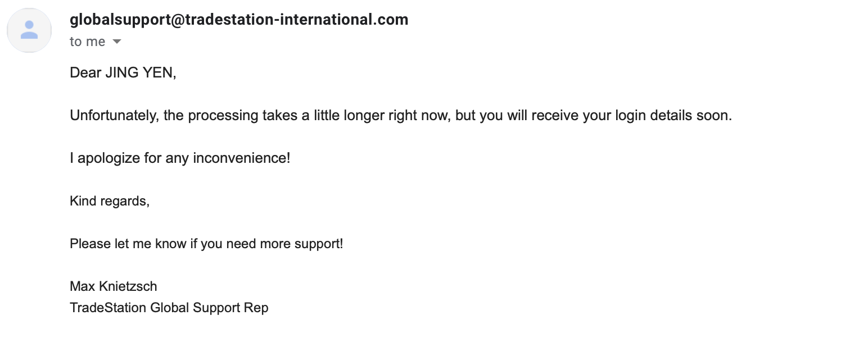Click the word "TradeStation" in the signature
868x338 pixels.
click(108, 308)
